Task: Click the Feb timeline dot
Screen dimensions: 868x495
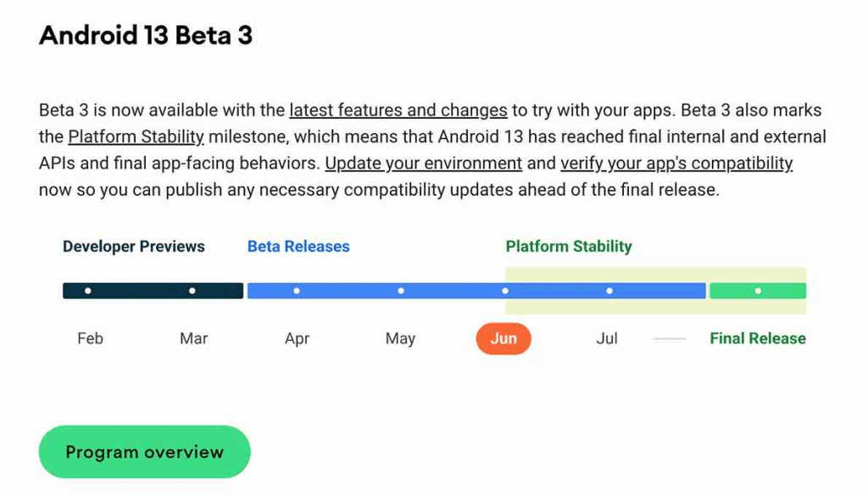Action: [88, 291]
